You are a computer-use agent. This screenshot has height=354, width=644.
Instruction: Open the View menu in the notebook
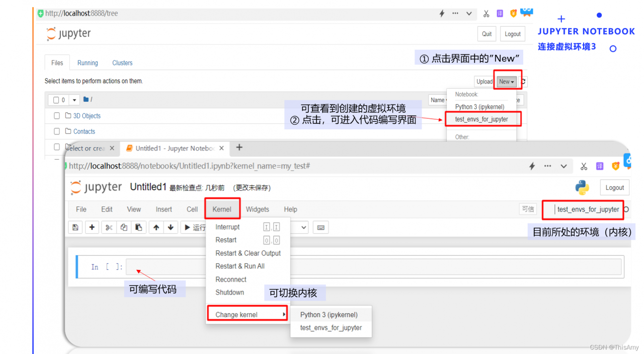click(x=134, y=209)
